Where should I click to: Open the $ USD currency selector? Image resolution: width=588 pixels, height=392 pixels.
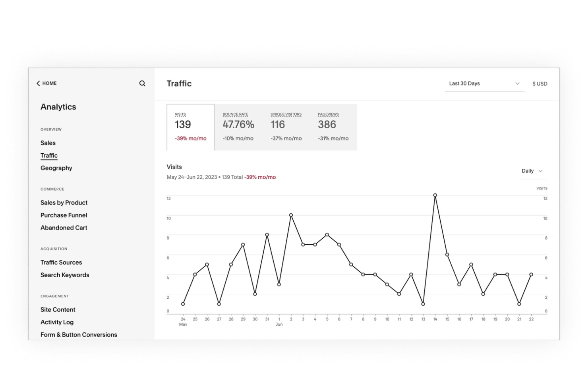[540, 83]
